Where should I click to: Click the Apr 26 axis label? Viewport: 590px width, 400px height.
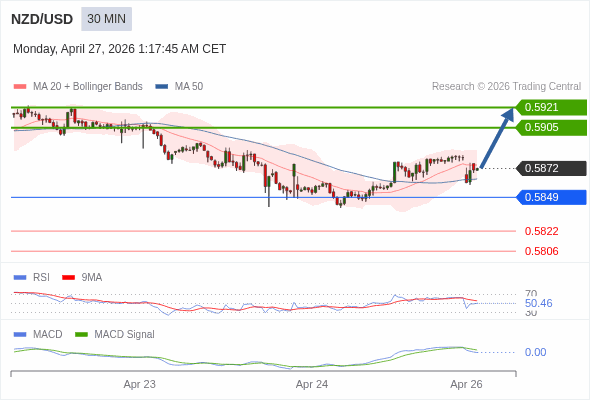point(466,385)
